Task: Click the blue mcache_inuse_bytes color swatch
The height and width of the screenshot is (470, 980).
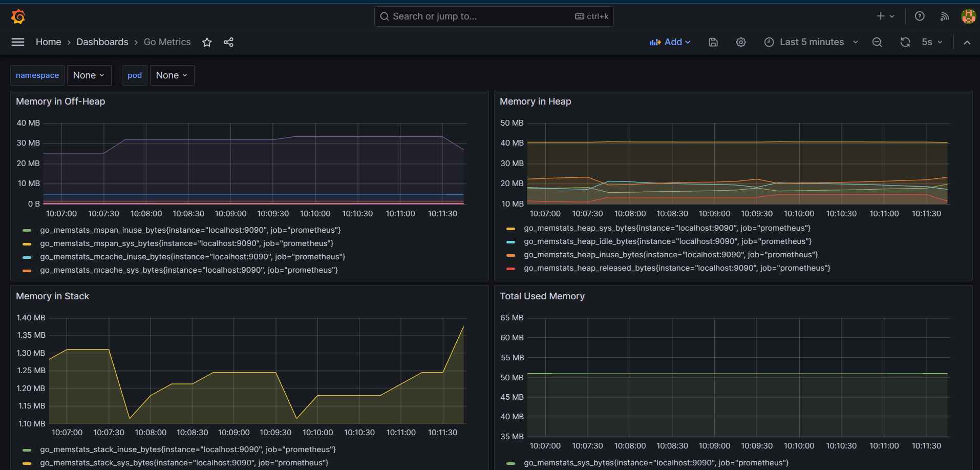Action: click(27, 257)
